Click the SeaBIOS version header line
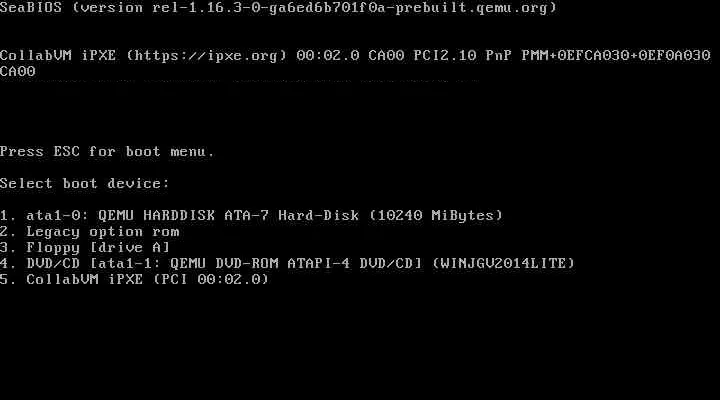Image resolution: width=720 pixels, height=400 pixels. click(x=278, y=8)
